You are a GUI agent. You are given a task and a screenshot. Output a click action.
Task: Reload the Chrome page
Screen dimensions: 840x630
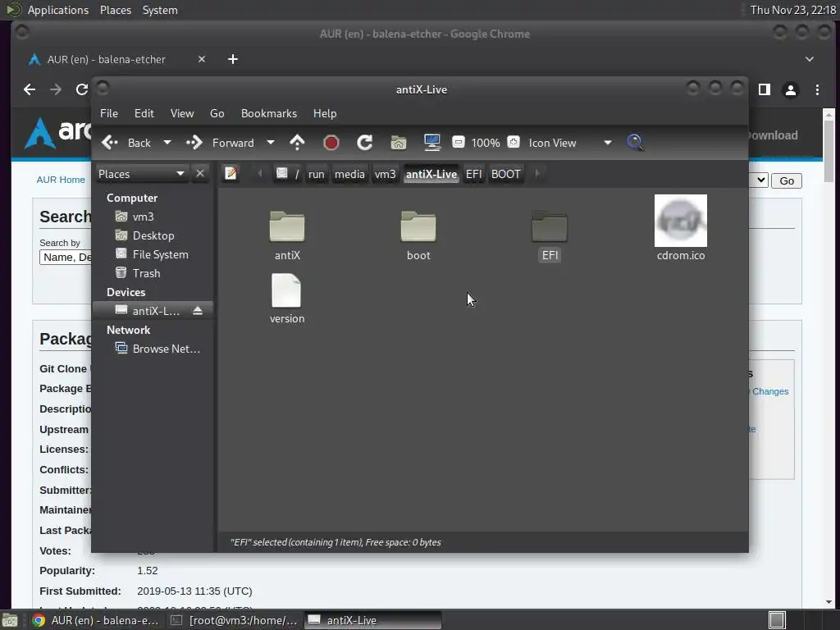click(x=81, y=89)
